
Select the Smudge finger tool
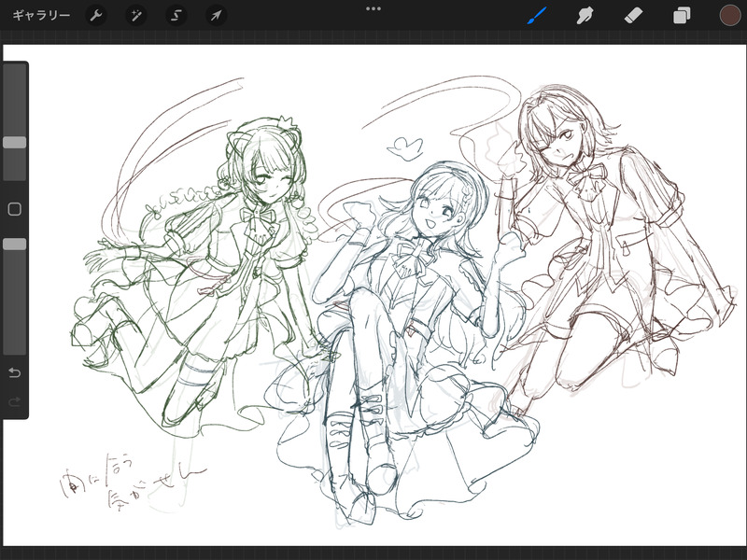tap(585, 16)
